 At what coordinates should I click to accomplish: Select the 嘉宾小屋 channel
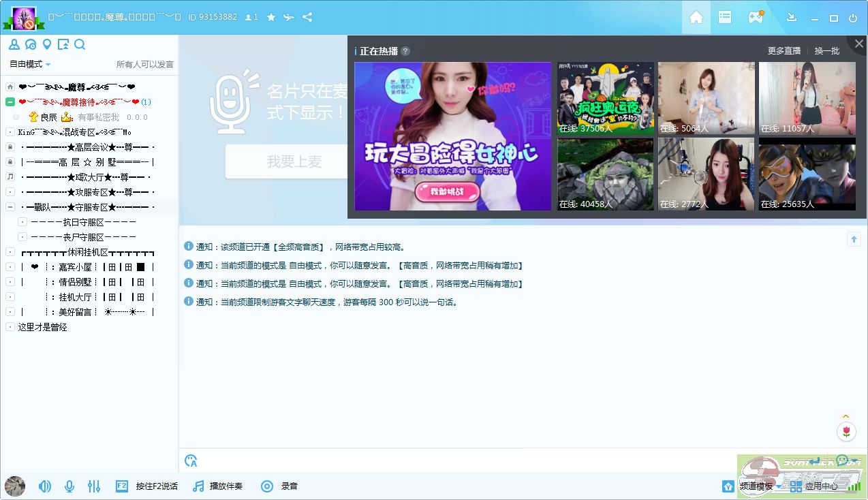[x=89, y=267]
